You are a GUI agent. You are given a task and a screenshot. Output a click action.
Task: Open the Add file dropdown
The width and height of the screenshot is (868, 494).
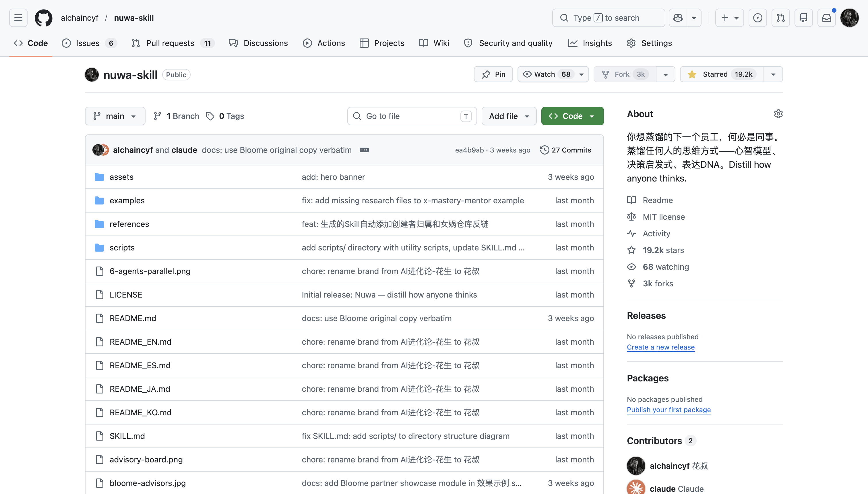[509, 116]
